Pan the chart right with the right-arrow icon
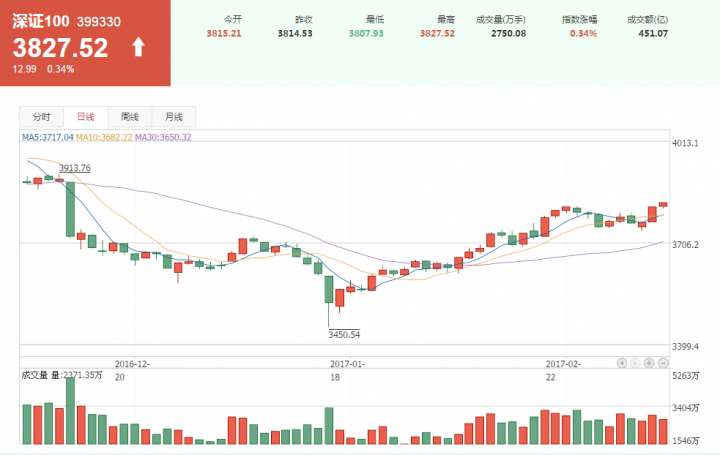Screen dimensions: 720x455 click(x=636, y=363)
